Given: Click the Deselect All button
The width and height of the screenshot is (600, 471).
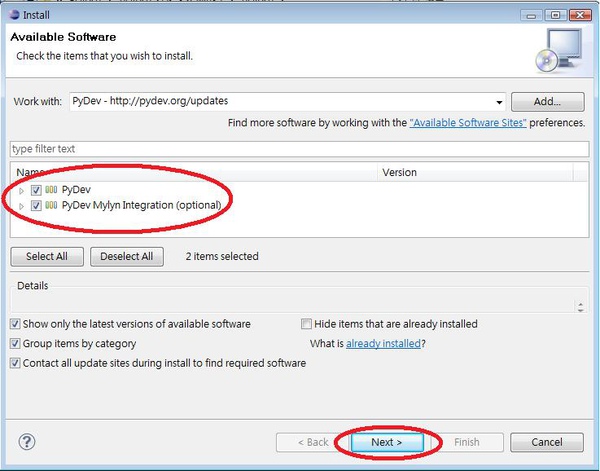Looking at the screenshot, I should tap(127, 256).
